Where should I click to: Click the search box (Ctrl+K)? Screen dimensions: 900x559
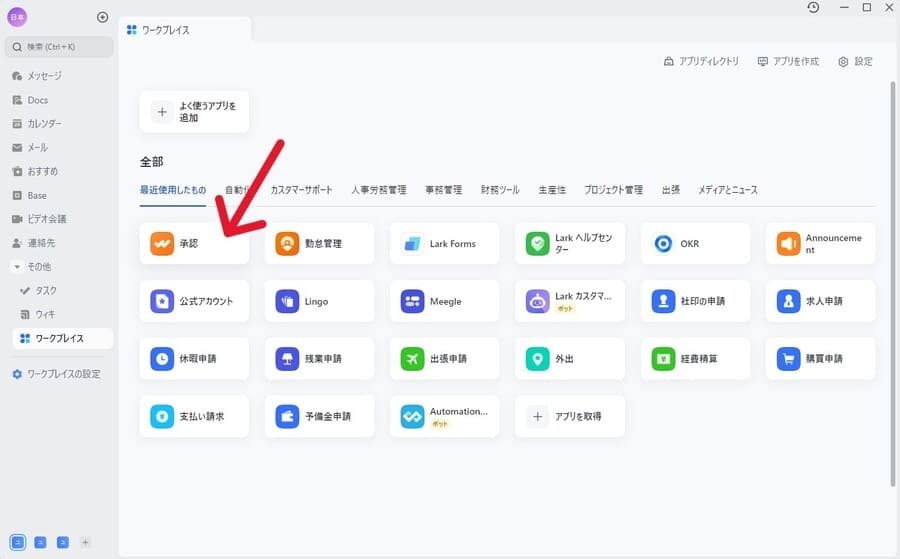59,46
